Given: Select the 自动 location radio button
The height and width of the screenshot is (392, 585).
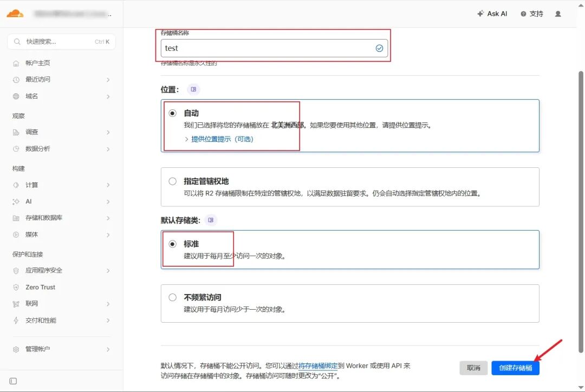Looking at the screenshot, I should (172, 113).
